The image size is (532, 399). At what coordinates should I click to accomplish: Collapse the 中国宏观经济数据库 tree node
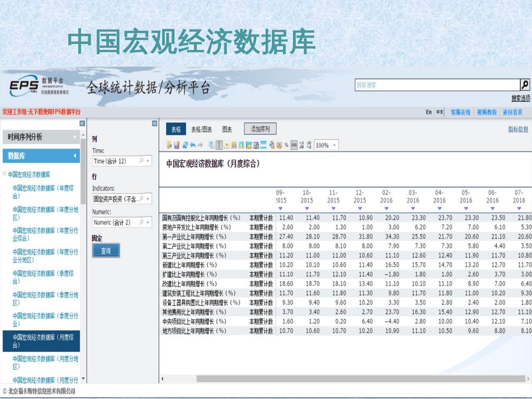tap(5, 174)
